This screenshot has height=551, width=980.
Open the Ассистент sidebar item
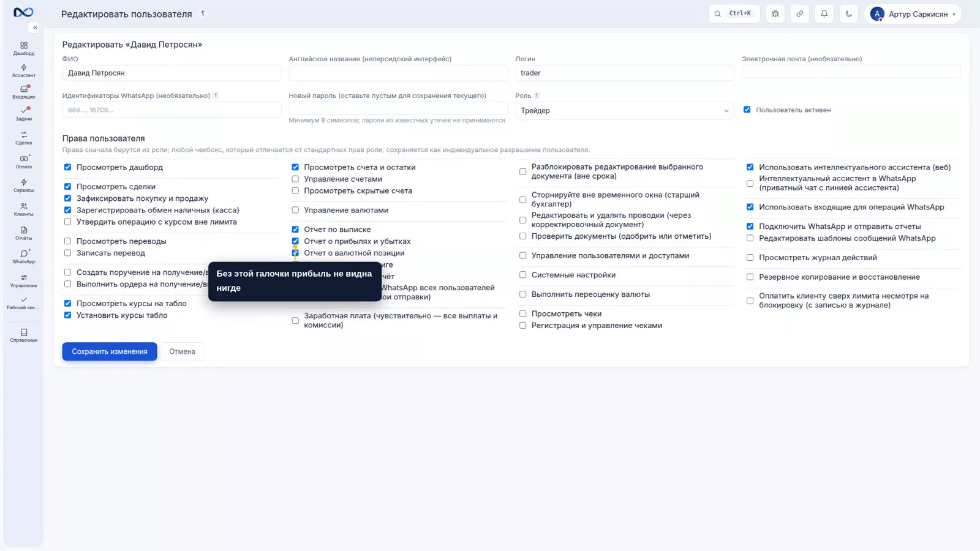pyautogui.click(x=24, y=70)
